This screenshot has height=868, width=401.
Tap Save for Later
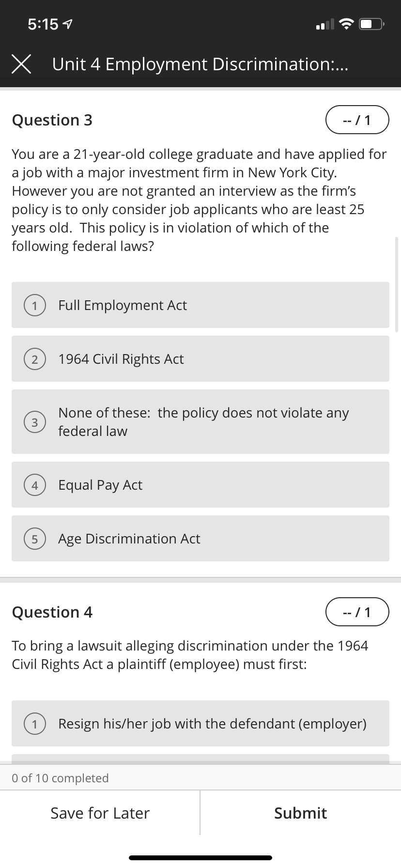coord(100,813)
